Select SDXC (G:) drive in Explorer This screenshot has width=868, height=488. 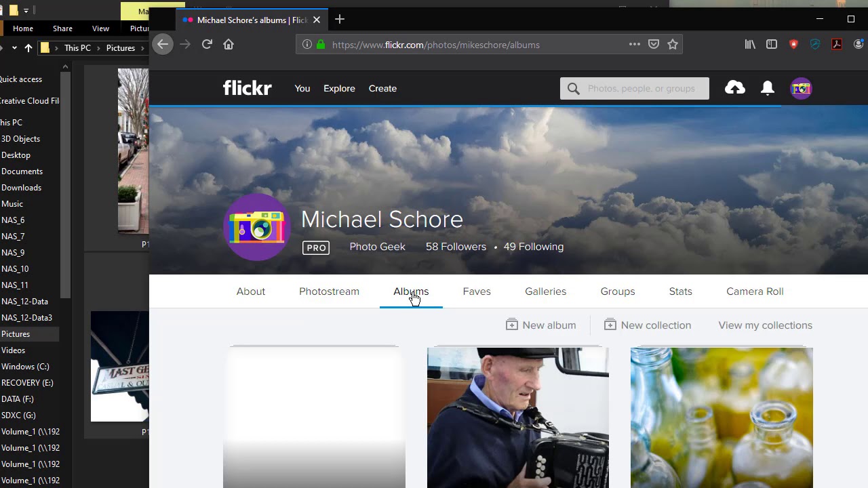tap(18, 415)
